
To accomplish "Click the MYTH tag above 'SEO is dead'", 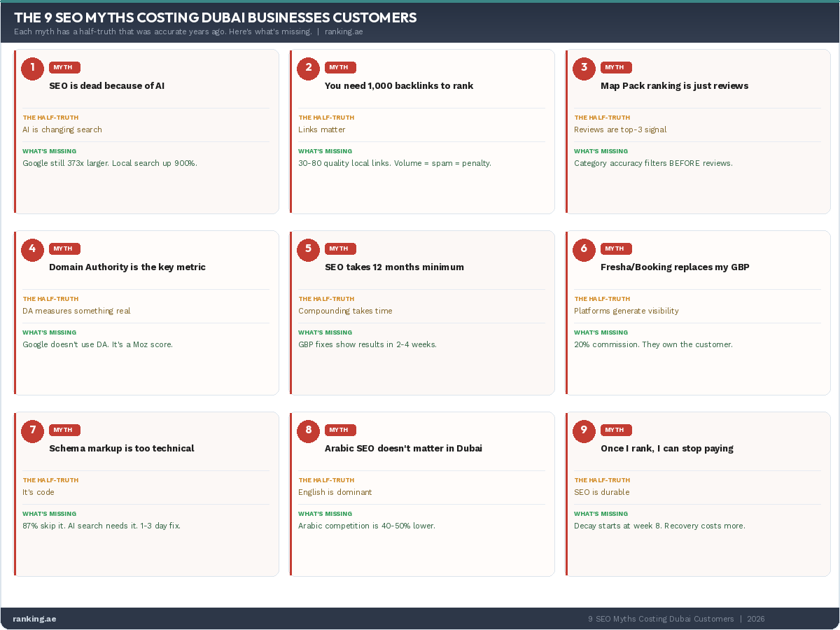I will click(x=64, y=67).
